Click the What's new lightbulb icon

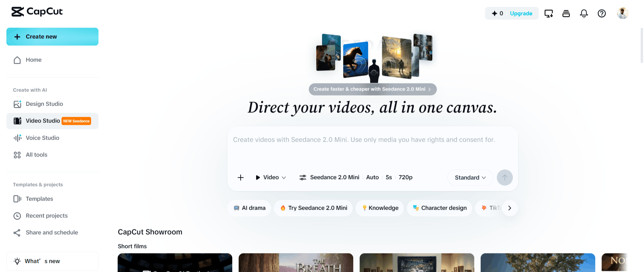(17, 261)
